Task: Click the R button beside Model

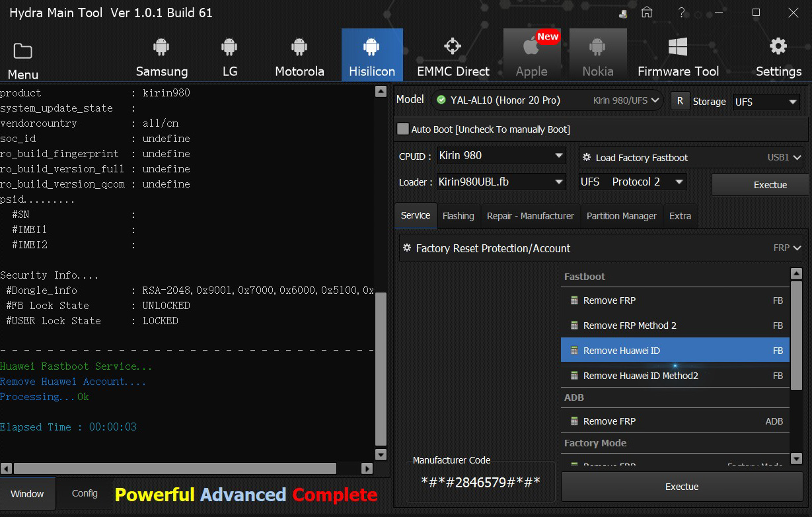Action: (x=680, y=101)
